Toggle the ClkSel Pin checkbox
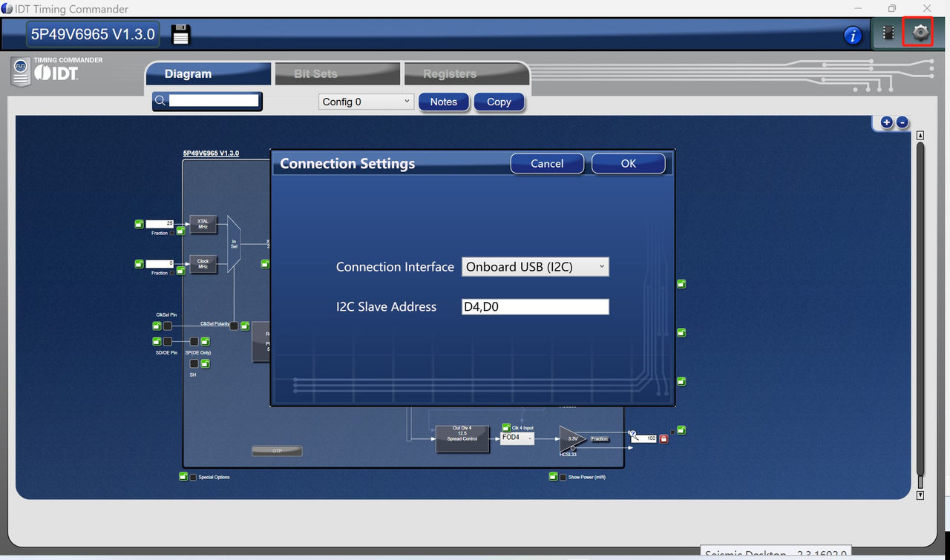 coord(168,326)
